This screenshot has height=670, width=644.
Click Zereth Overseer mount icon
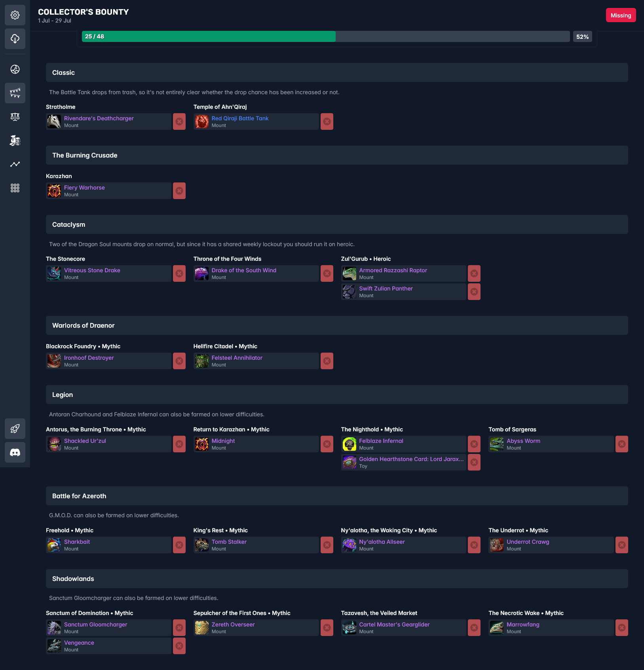click(x=202, y=628)
